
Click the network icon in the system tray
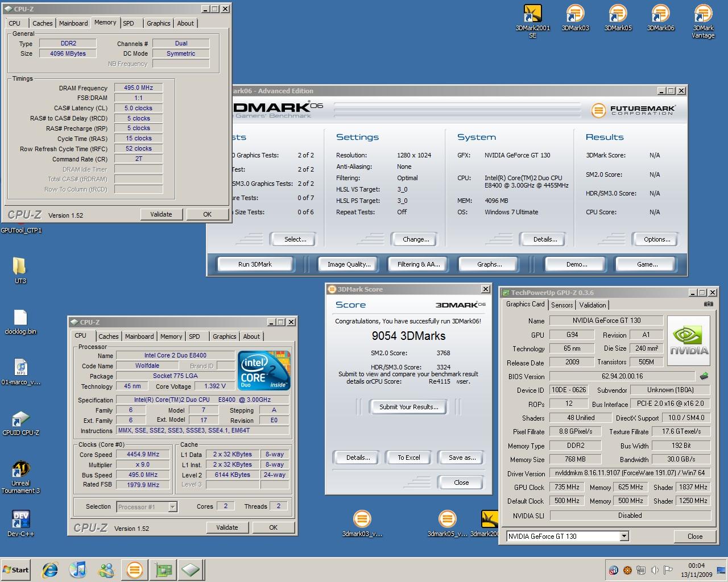(641, 570)
